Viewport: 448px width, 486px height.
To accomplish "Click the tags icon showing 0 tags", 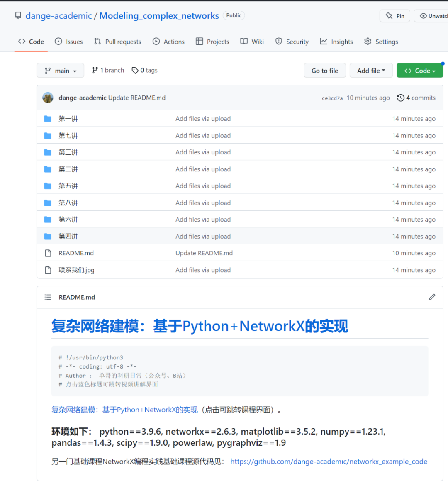I will click(x=135, y=70).
